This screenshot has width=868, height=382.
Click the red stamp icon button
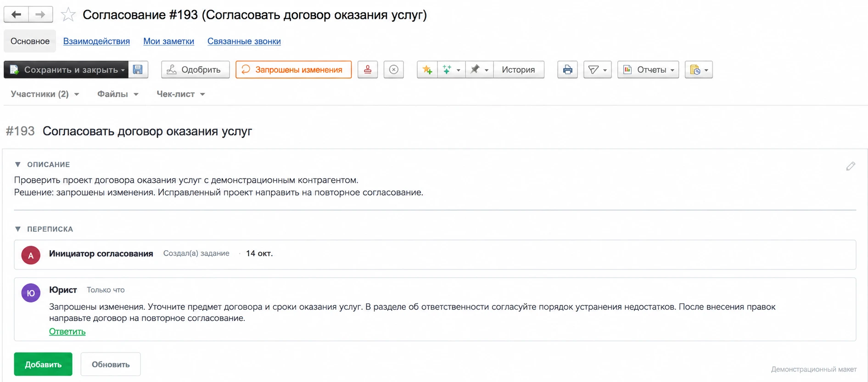tap(368, 70)
